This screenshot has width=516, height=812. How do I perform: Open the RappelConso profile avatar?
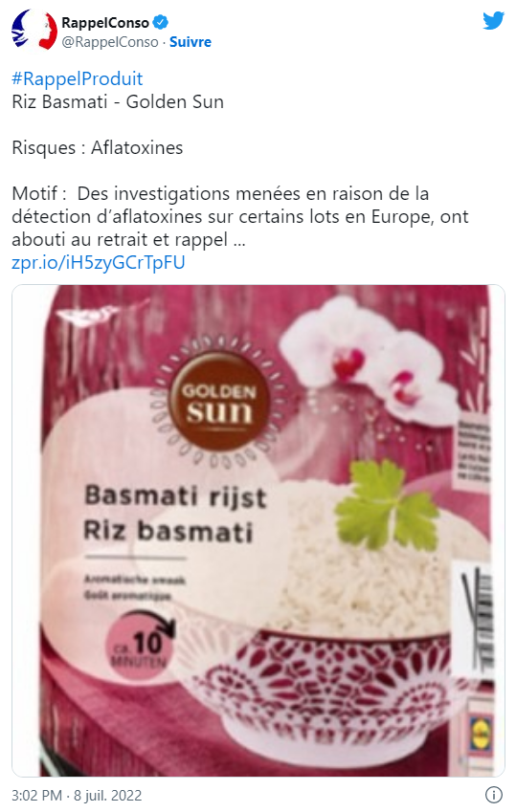tap(34, 31)
